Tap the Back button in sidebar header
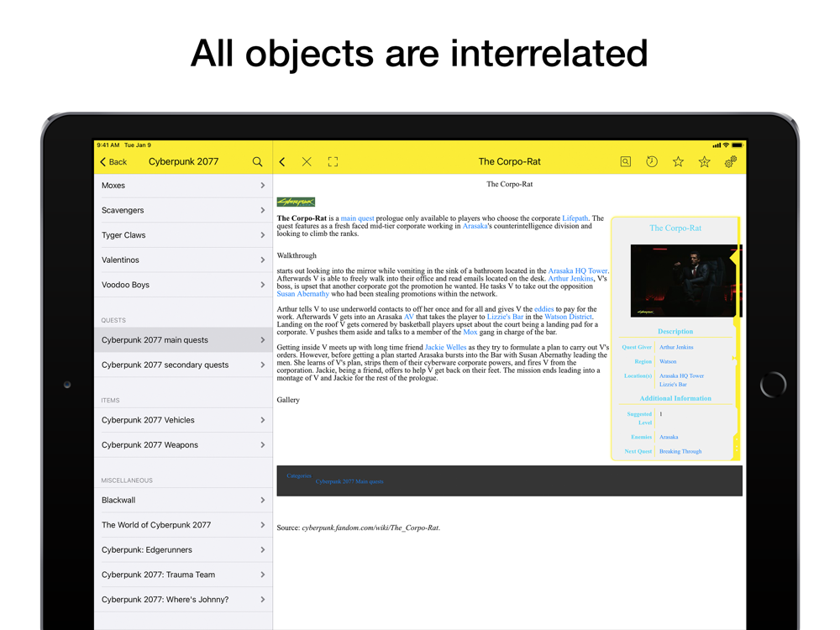This screenshot has height=630, width=840. (x=113, y=162)
